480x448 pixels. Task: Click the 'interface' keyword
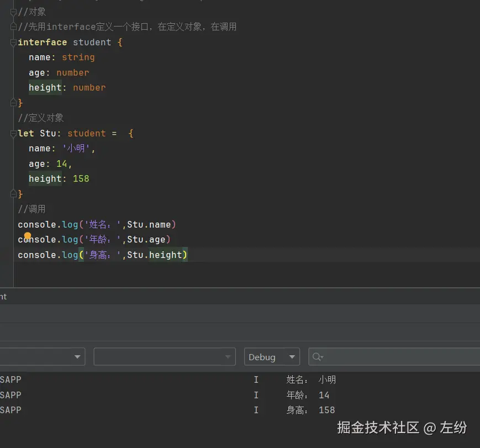(x=42, y=42)
